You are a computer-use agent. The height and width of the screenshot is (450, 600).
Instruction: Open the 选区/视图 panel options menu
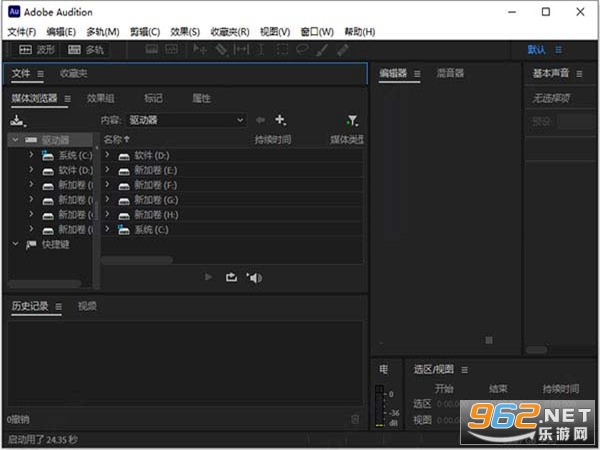point(465,370)
